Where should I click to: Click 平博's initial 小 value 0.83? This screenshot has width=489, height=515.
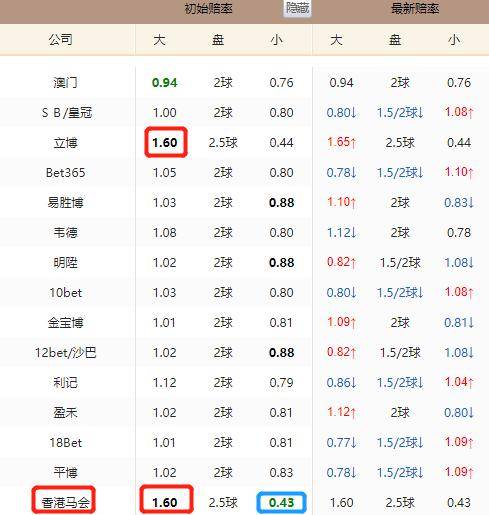click(281, 473)
